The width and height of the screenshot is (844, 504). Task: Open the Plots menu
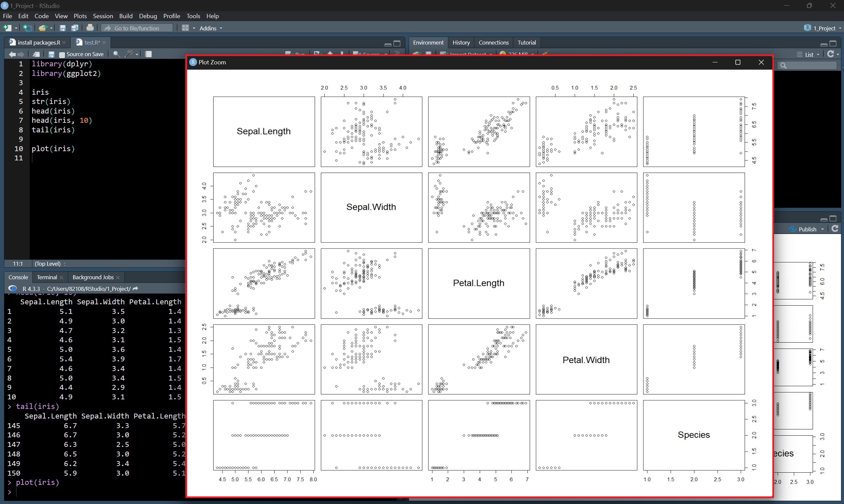[80, 16]
